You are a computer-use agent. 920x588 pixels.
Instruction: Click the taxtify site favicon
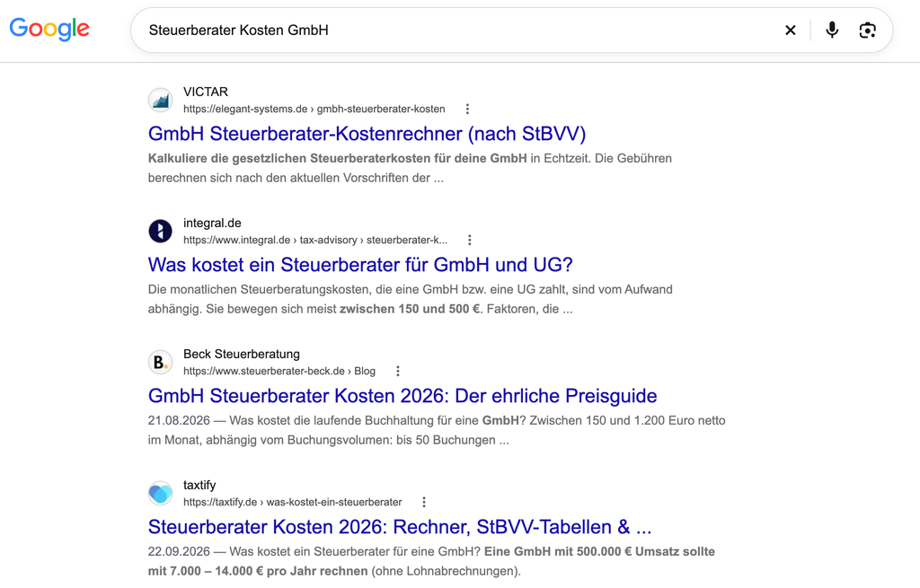pos(160,493)
